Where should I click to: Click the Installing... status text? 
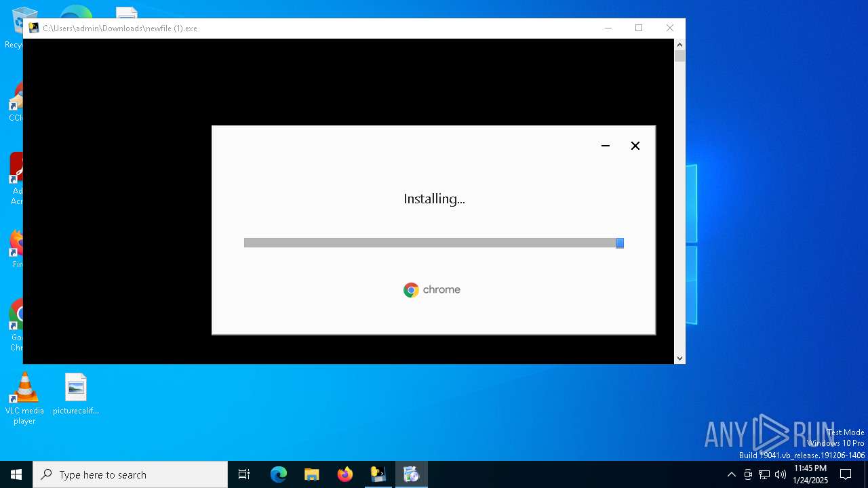434,199
